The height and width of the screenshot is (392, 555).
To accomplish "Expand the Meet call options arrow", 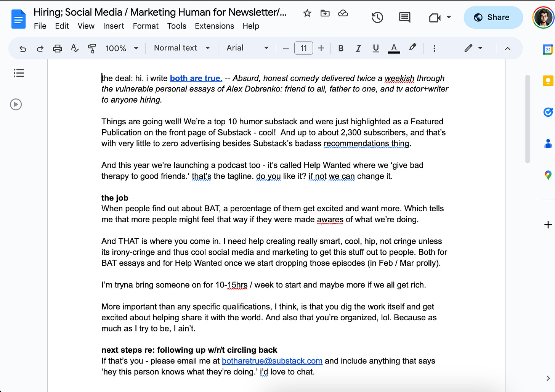I will 449,17.
